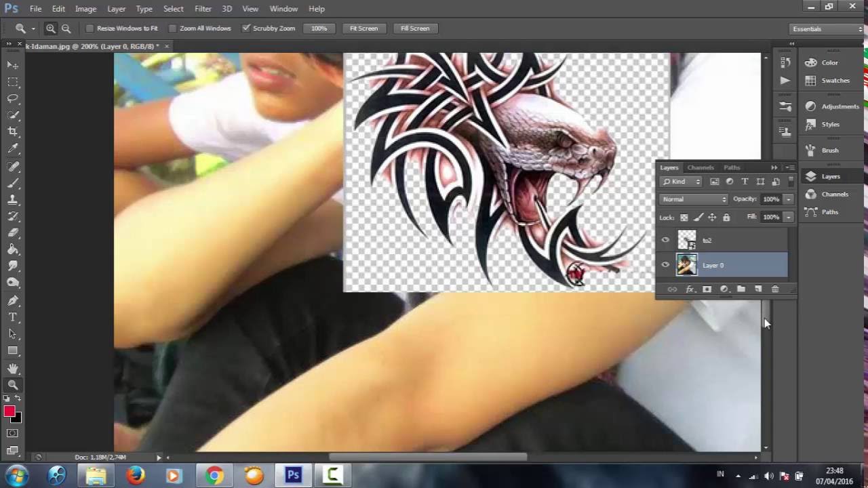Screen dimensions: 868x488
Task: Switch to the Channels tab
Action: click(x=701, y=167)
